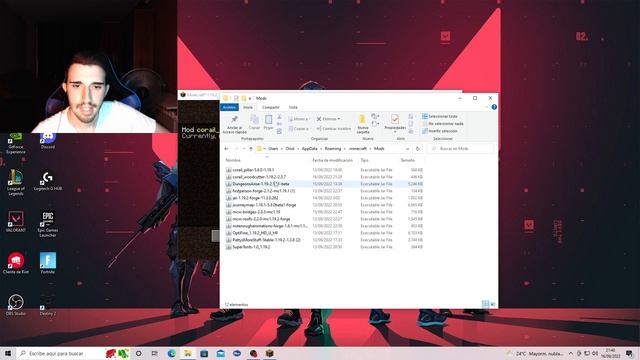The height and width of the screenshot is (360, 640).
Task: Go up one folder with up arrow
Action: coord(251,149)
